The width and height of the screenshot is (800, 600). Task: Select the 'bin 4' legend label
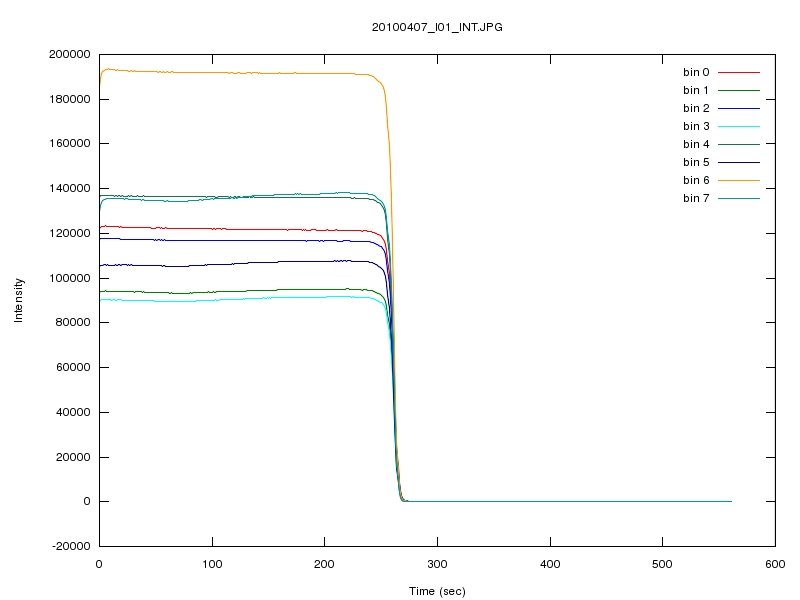coord(696,144)
